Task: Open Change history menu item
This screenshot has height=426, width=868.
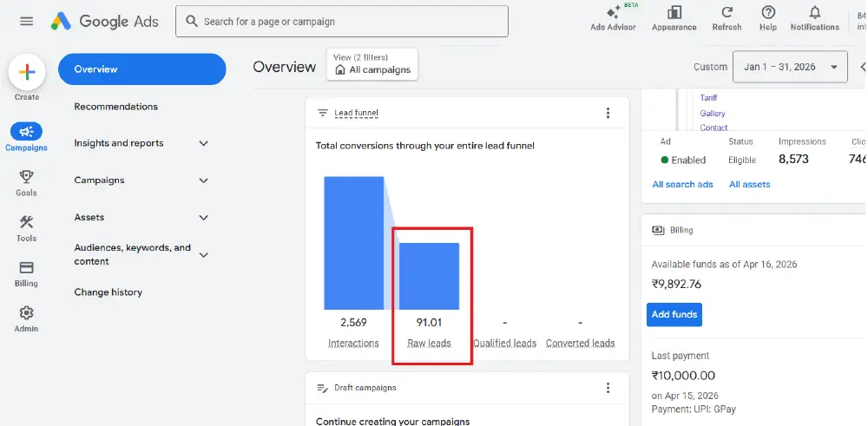Action: click(108, 292)
